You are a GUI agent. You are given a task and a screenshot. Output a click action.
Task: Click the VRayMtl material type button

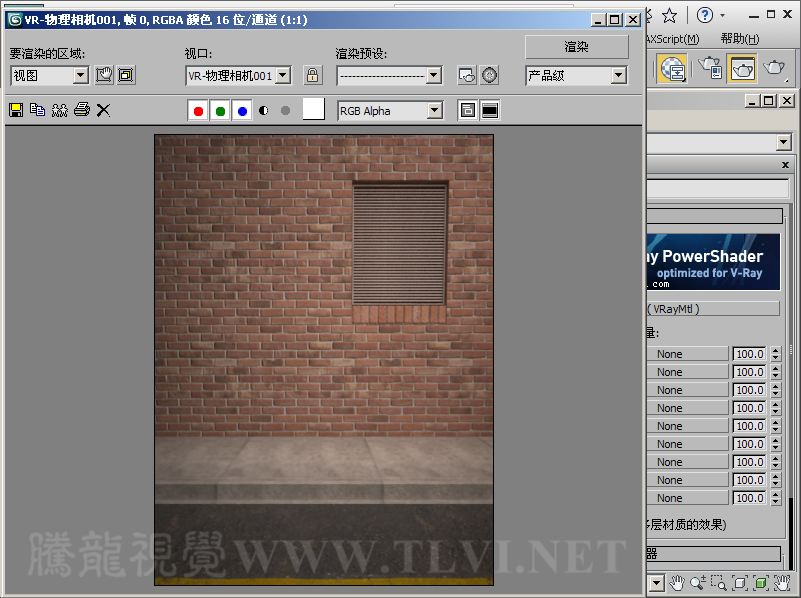click(712, 309)
